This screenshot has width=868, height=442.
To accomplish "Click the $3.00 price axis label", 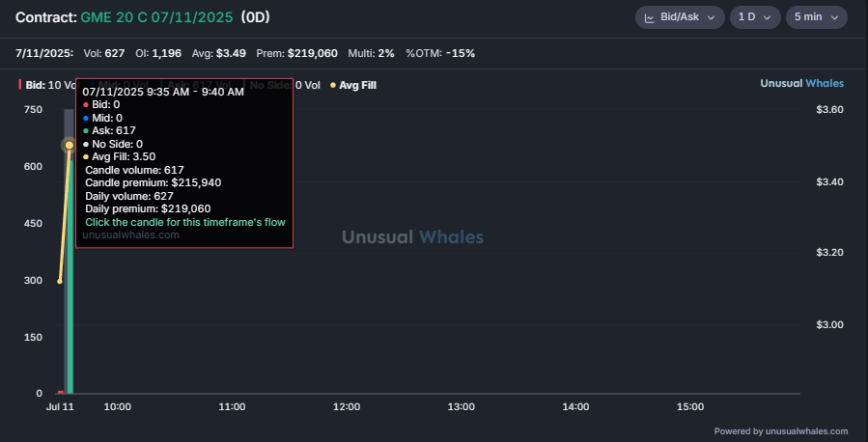I will (x=829, y=324).
